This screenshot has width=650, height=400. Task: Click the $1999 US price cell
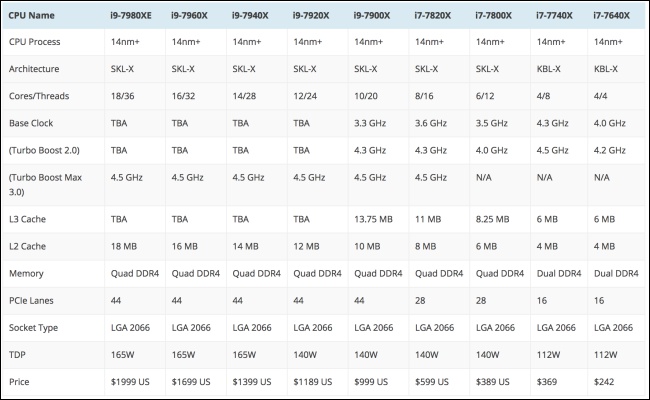click(130, 382)
